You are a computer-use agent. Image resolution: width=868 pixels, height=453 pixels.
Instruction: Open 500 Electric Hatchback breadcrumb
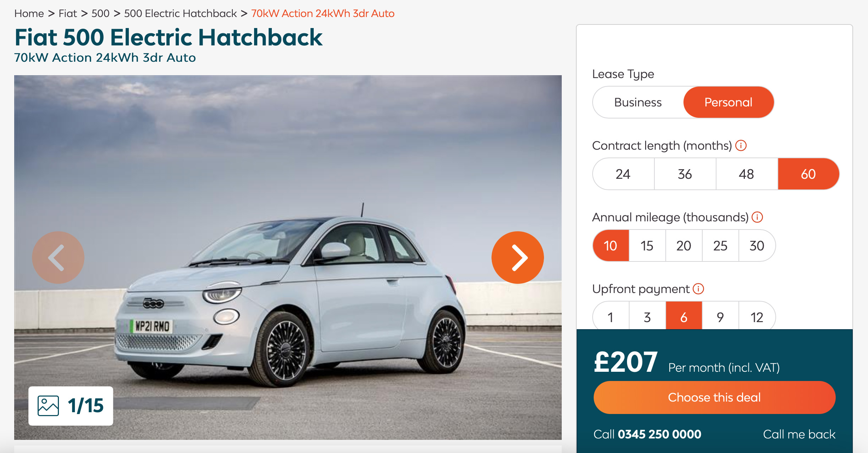click(x=180, y=13)
